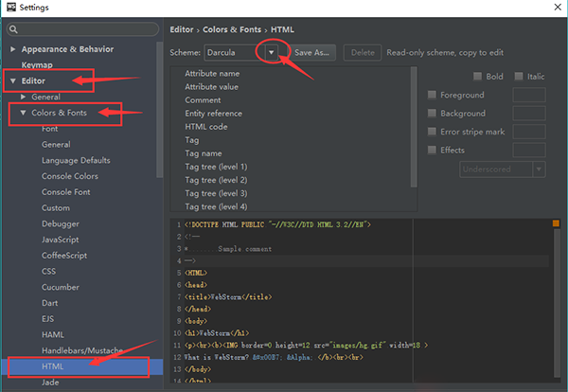
Task: Select Entity reference in the attribute list
Action: click(214, 113)
